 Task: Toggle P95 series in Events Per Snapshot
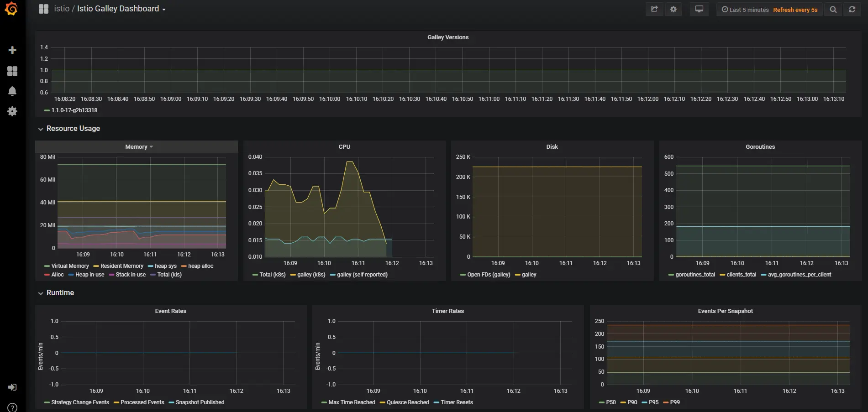654,402
